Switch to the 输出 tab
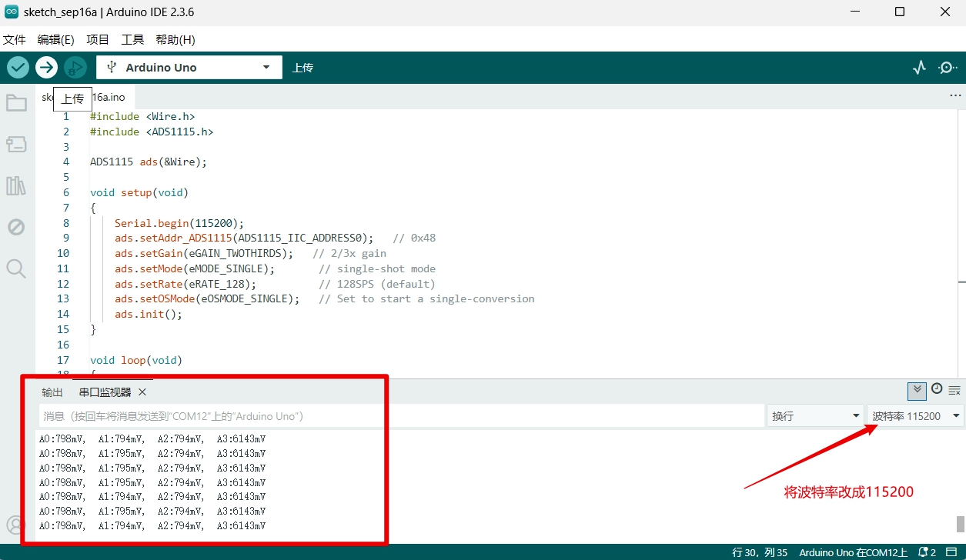Screen dimensions: 966x560 52,392
